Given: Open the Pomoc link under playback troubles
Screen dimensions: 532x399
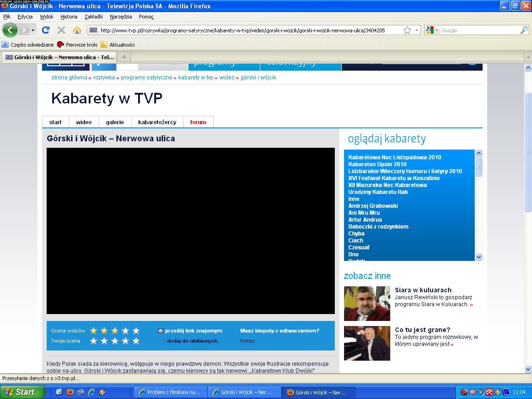Looking at the screenshot, I should (x=248, y=341).
